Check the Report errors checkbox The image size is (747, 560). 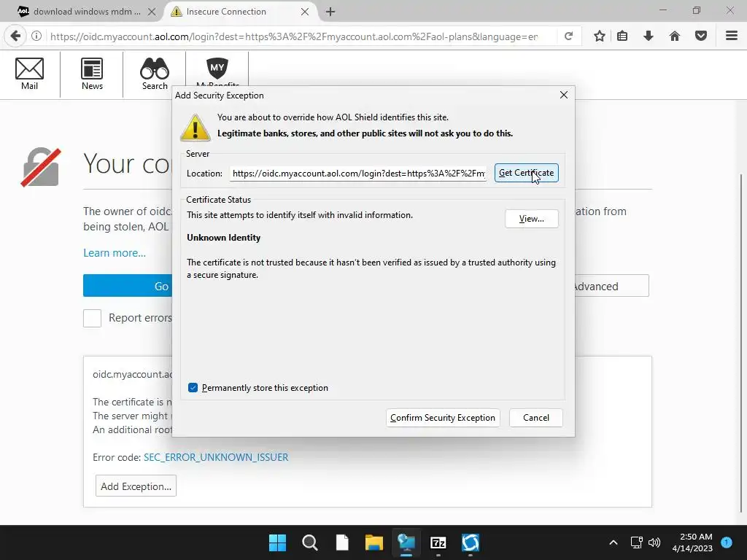pyautogui.click(x=93, y=318)
